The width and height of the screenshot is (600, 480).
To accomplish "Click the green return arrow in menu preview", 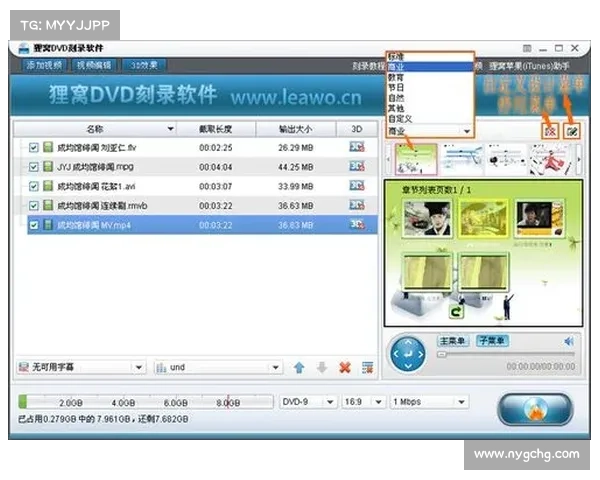I will click(455, 312).
